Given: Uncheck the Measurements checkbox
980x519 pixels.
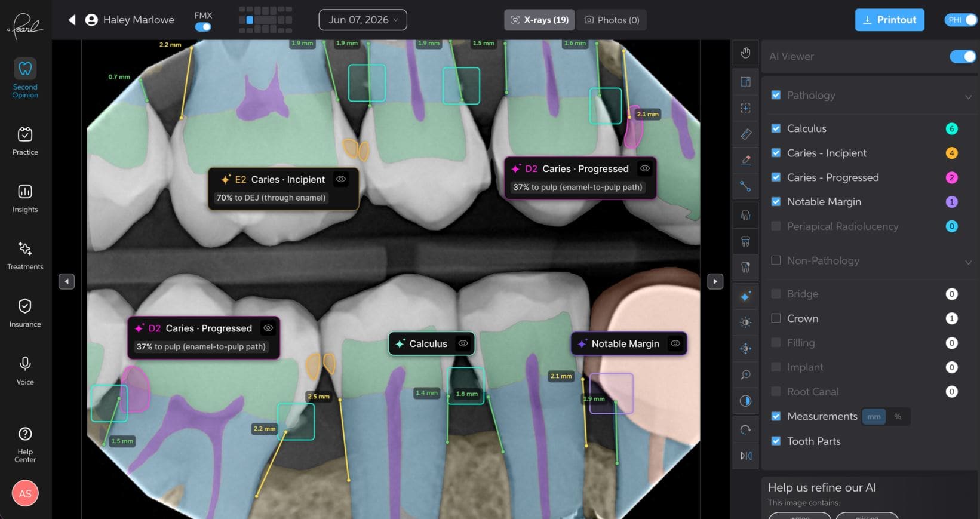Looking at the screenshot, I should click(776, 416).
